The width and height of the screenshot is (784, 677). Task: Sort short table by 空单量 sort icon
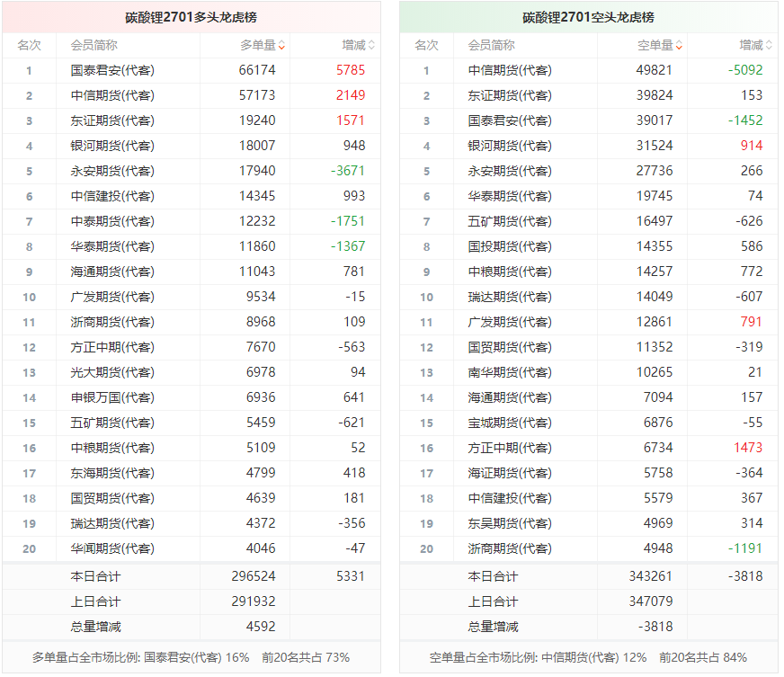click(x=679, y=46)
